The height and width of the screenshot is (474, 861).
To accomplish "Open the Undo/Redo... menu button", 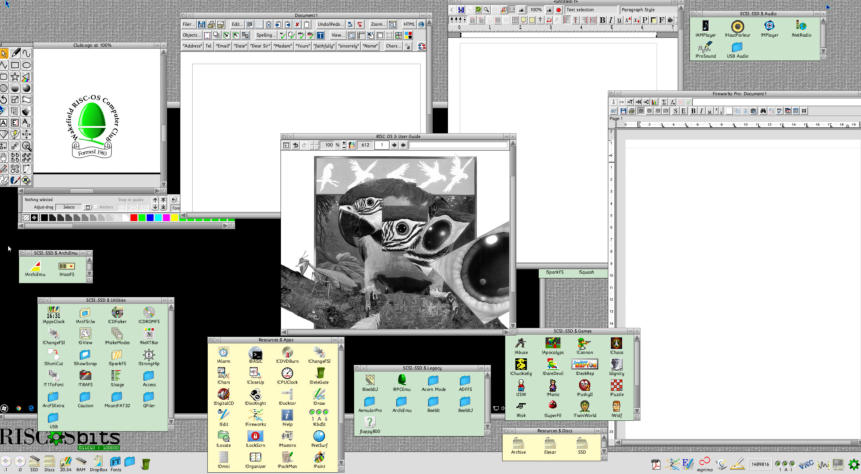I will click(x=329, y=24).
